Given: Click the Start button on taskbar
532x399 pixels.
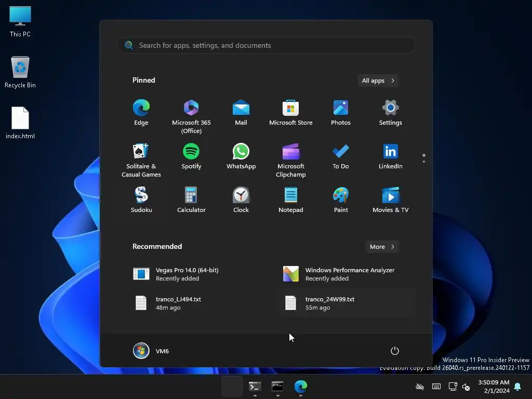Looking at the screenshot, I should click(x=232, y=387).
